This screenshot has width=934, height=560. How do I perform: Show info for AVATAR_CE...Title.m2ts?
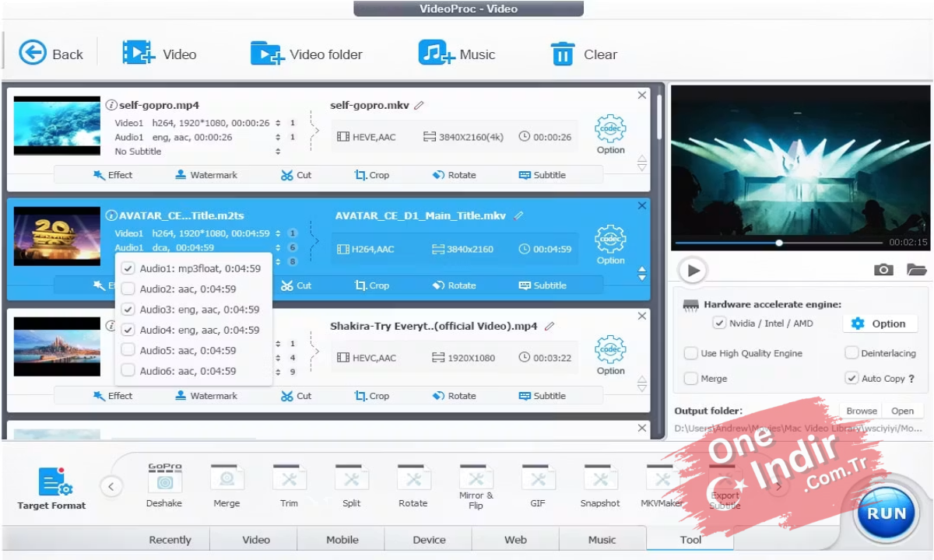[111, 215]
